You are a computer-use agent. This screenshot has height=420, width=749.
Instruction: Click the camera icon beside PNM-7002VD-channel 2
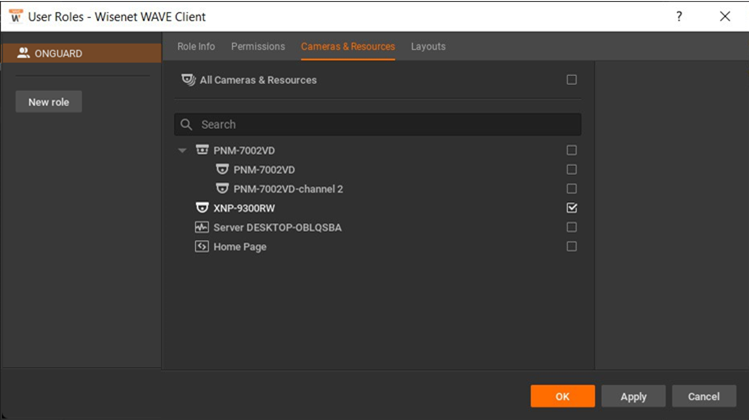pyautogui.click(x=222, y=189)
